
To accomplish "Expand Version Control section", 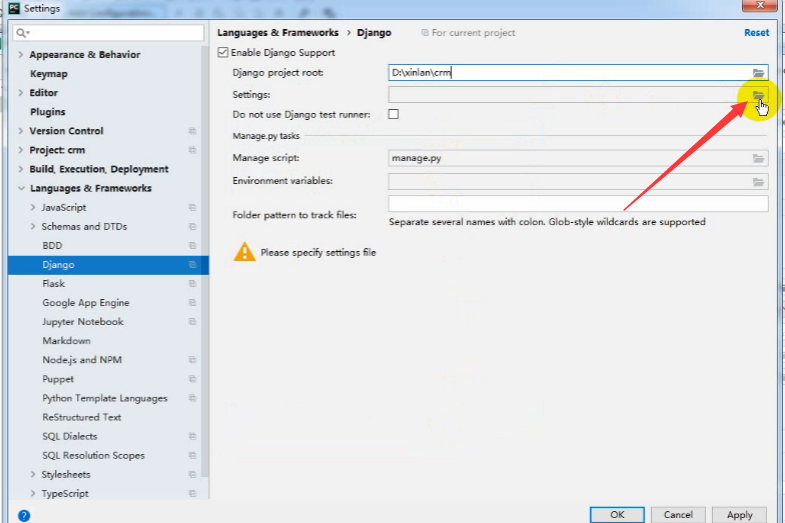I will click(21, 131).
